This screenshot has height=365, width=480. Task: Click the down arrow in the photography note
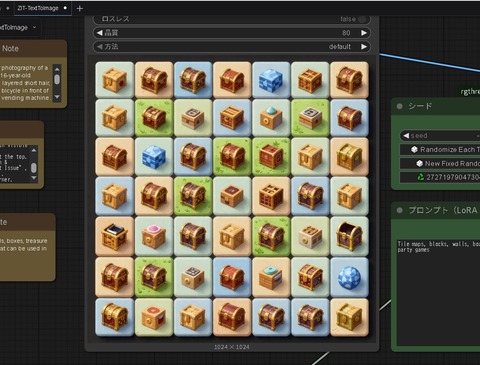tap(57, 97)
